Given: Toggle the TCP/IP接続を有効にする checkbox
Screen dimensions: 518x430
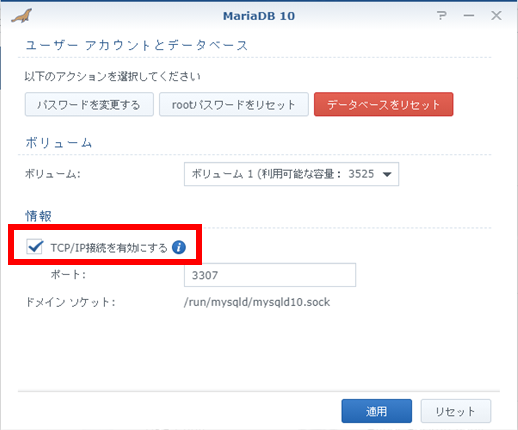Looking at the screenshot, I should point(34,247).
